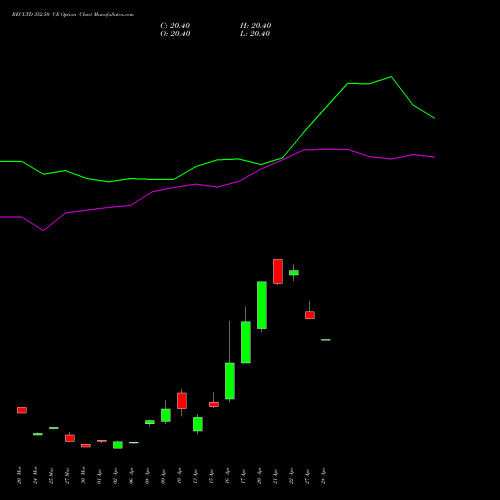Click the '28 Apr' date axis label
This screenshot has height=500, width=500.
pos(323,477)
